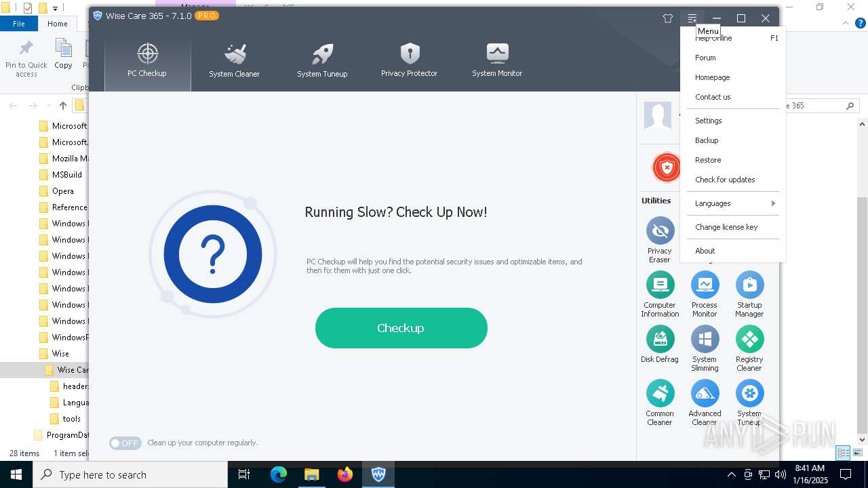The width and height of the screenshot is (868, 488).
Task: Click the taskbar search box
Action: (130, 474)
